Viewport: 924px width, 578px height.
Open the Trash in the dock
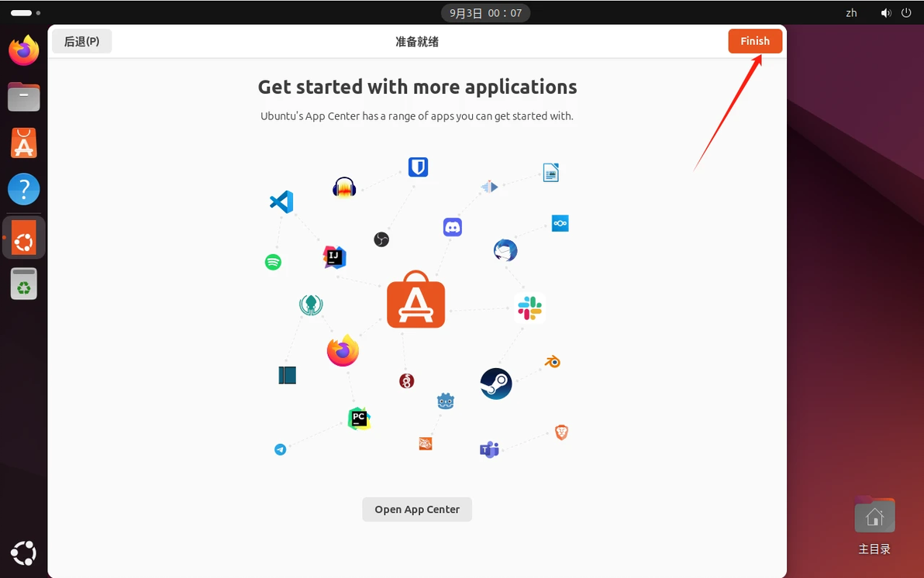pyautogui.click(x=23, y=284)
